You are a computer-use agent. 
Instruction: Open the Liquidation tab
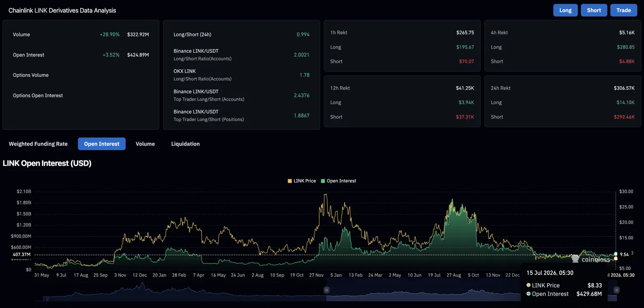[186, 144]
